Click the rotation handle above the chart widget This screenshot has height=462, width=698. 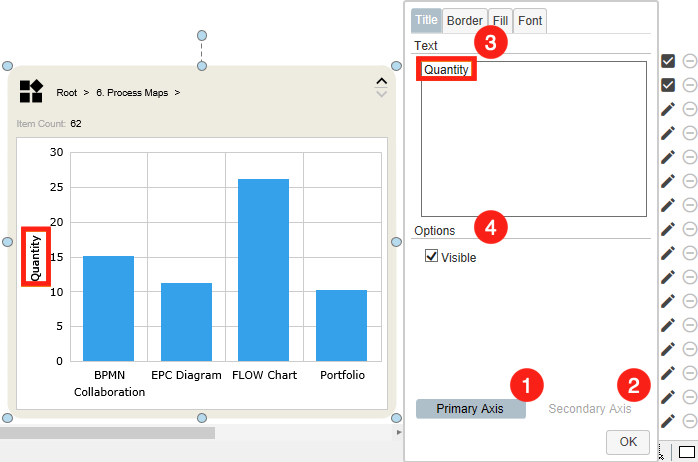(202, 34)
